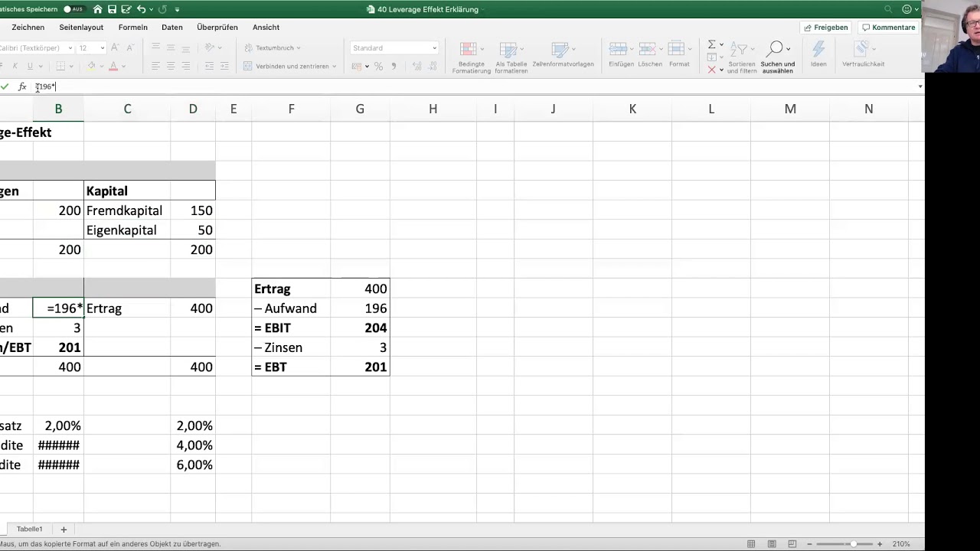Switch to Page Layout view in status bar
This screenshot has height=551, width=980.
tap(771, 544)
